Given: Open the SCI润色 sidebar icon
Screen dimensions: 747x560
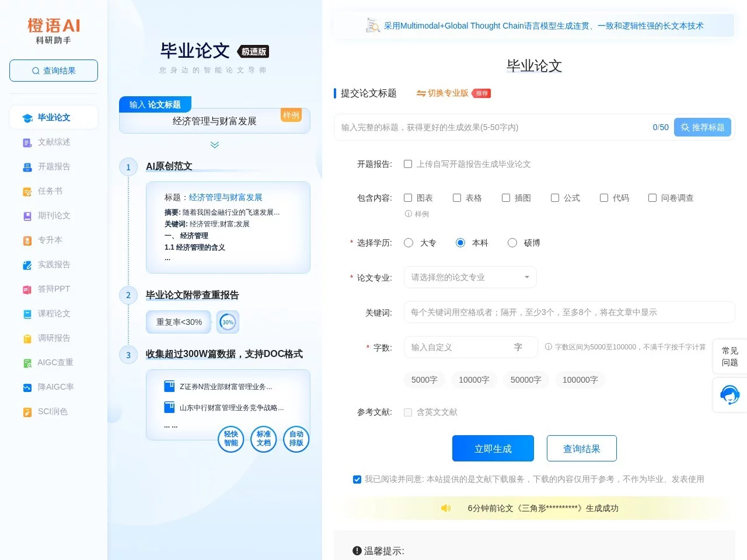Looking at the screenshot, I should (x=27, y=411).
